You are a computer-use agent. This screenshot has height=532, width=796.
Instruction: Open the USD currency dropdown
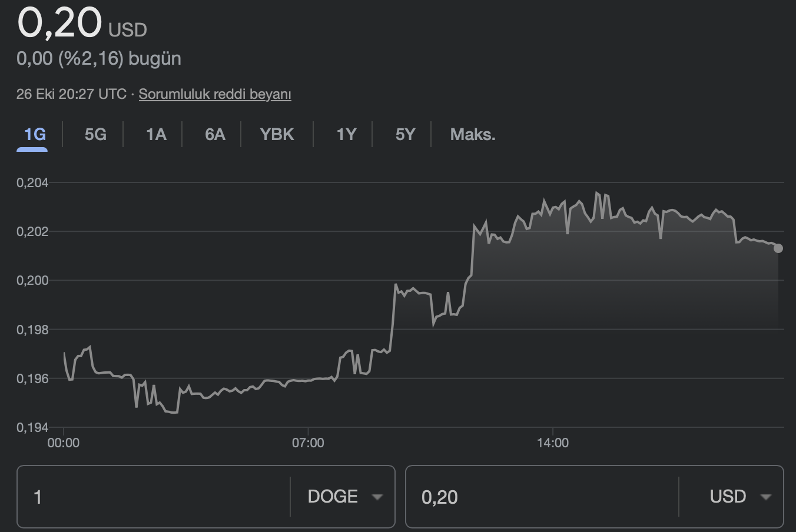740,497
